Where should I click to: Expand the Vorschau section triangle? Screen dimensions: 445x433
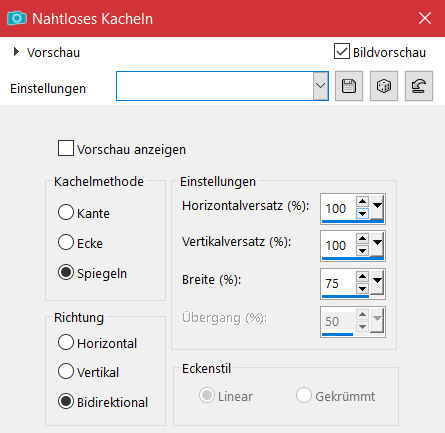coord(16,52)
